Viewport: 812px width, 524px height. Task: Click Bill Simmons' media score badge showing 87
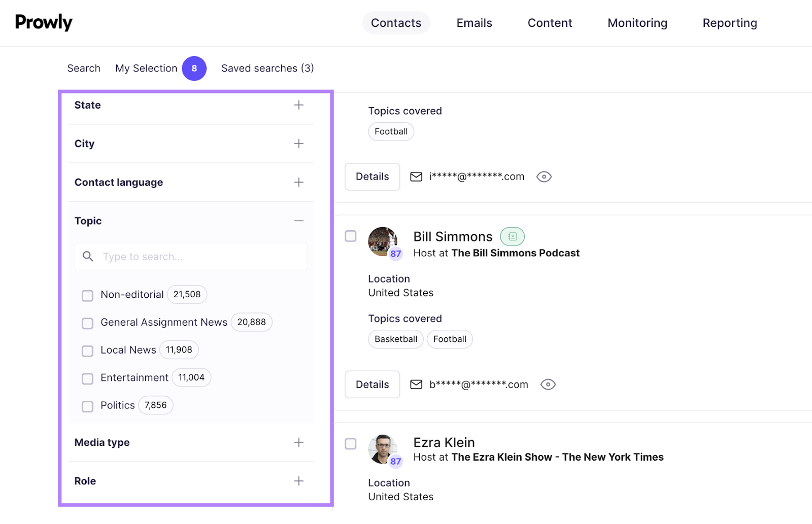click(x=395, y=254)
